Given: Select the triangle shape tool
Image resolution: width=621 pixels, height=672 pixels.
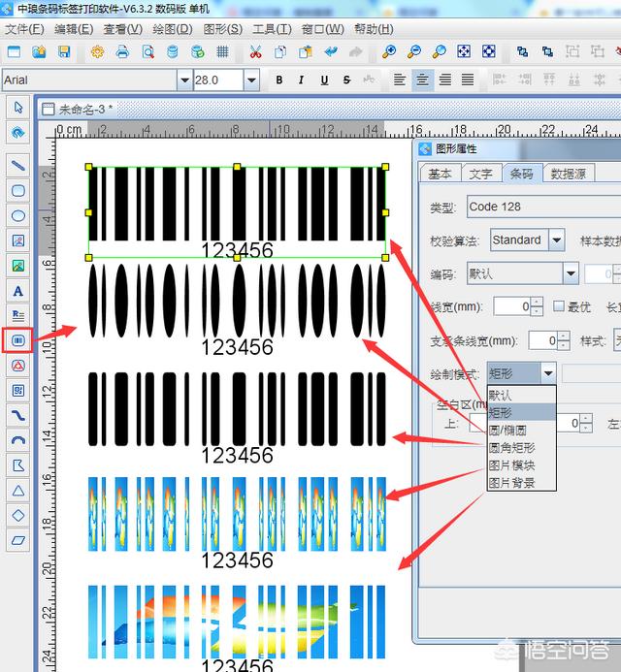Looking at the screenshot, I should [x=18, y=491].
